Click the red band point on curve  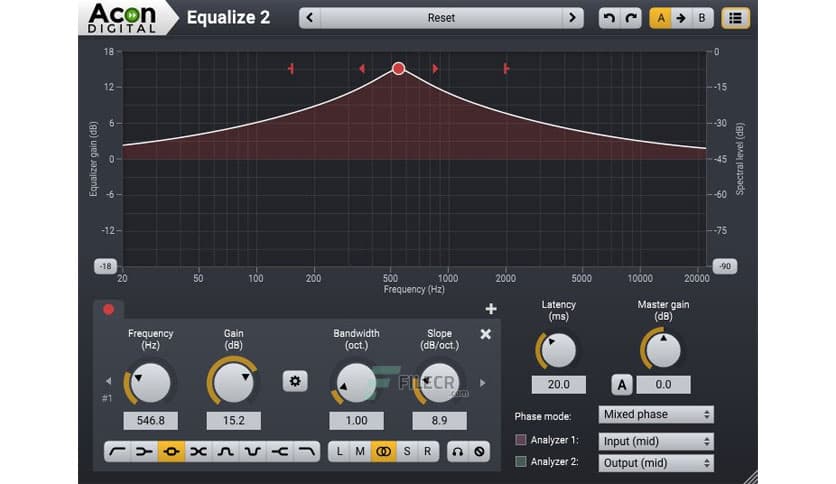[x=398, y=68]
